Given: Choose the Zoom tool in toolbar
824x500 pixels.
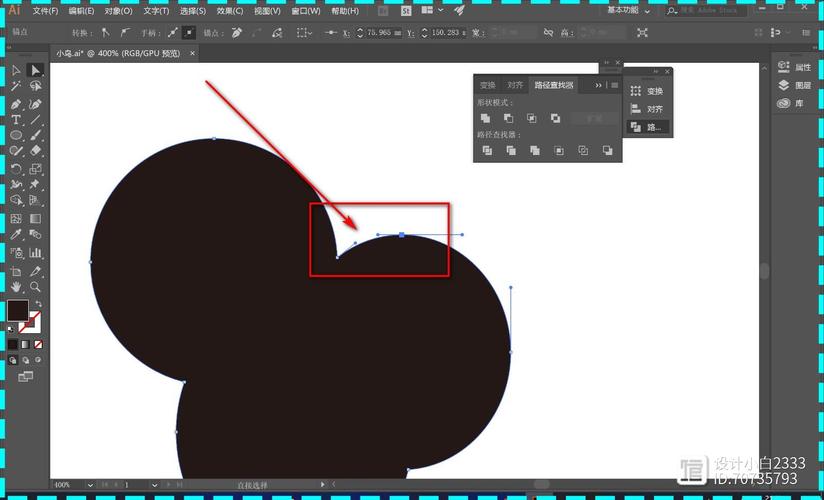Looking at the screenshot, I should pyautogui.click(x=36, y=287).
